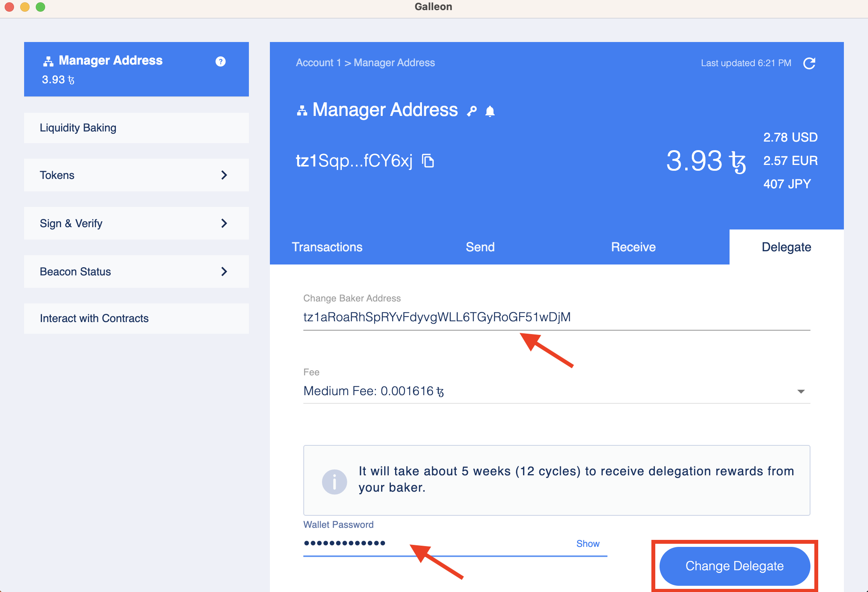Switch to the Transactions tab
The height and width of the screenshot is (592, 868).
tap(327, 247)
